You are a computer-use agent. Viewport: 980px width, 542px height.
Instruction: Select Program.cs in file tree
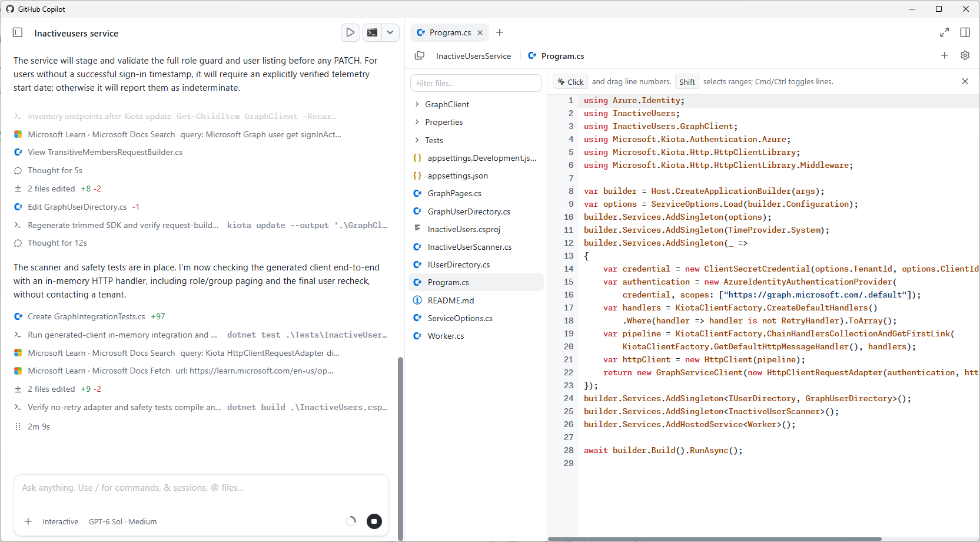click(x=476, y=282)
